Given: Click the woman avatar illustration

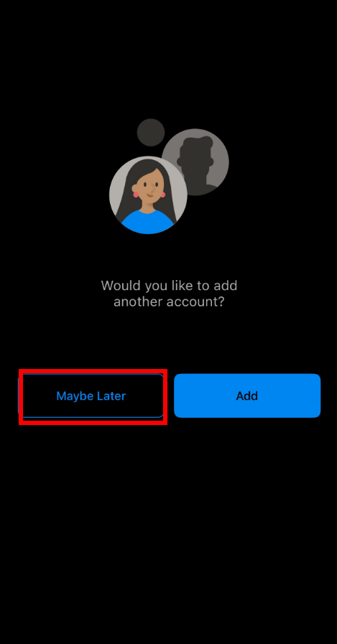Looking at the screenshot, I should coord(148,195).
